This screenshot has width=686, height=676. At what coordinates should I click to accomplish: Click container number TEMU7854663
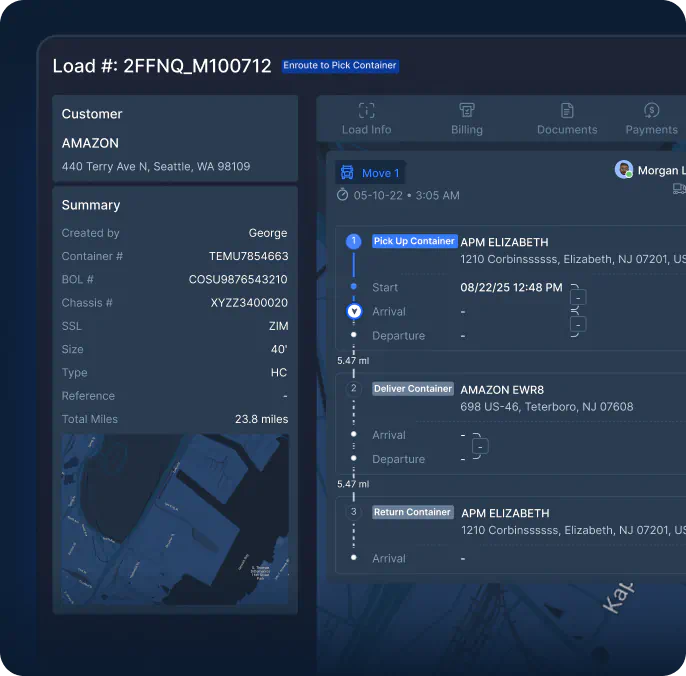[x=248, y=256]
